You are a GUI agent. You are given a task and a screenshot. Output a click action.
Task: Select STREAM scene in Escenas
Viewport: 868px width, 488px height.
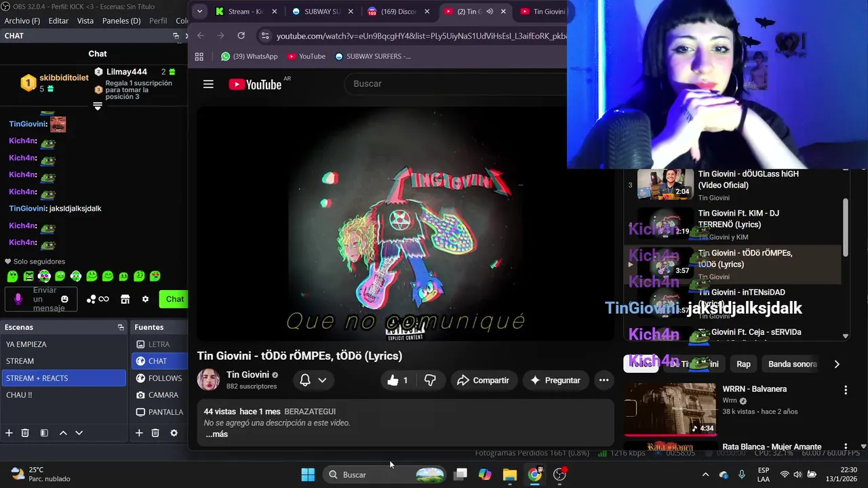pyautogui.click(x=63, y=361)
